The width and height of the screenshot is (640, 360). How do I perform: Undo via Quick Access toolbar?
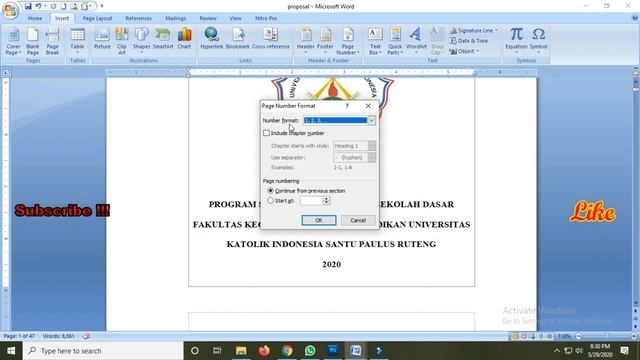[38, 6]
